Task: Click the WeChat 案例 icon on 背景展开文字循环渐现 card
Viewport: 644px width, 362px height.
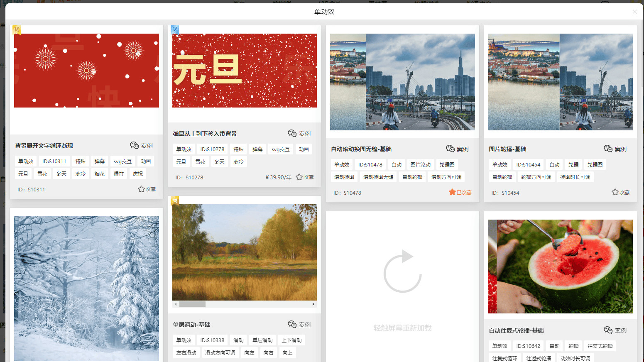Action: point(135,146)
